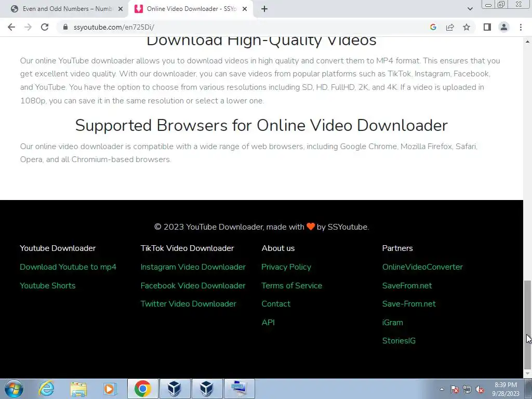Click the Action Center flag tray icon
Image resolution: width=532 pixels, height=399 pixels.
pos(455,389)
